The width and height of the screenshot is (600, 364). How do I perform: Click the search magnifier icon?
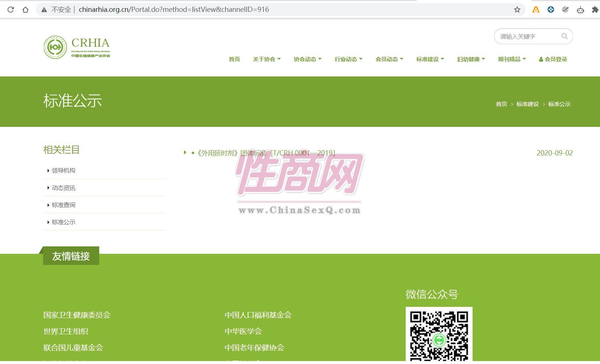(564, 36)
